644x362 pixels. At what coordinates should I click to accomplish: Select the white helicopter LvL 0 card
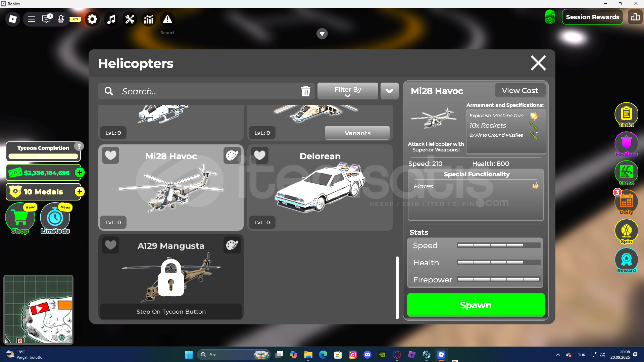[171, 123]
